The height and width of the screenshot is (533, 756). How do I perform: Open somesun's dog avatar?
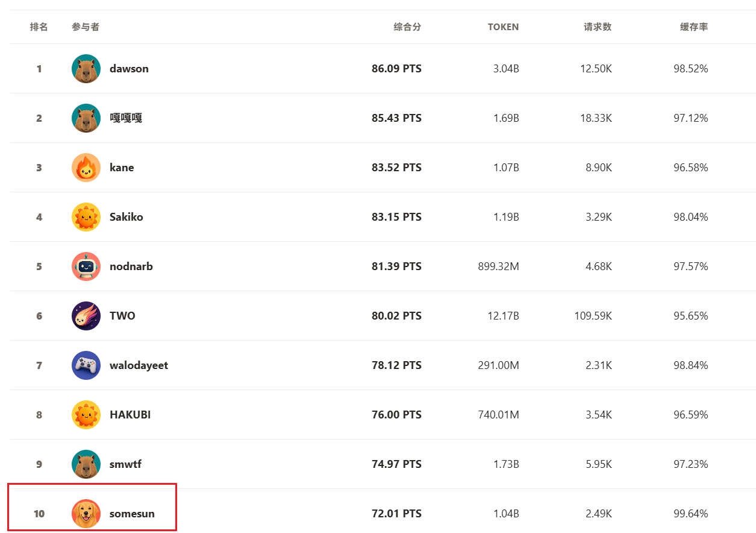tap(86, 514)
